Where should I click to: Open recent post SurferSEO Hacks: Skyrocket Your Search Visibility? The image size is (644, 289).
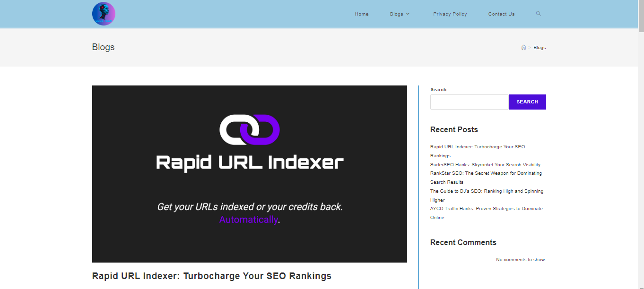[485, 165]
